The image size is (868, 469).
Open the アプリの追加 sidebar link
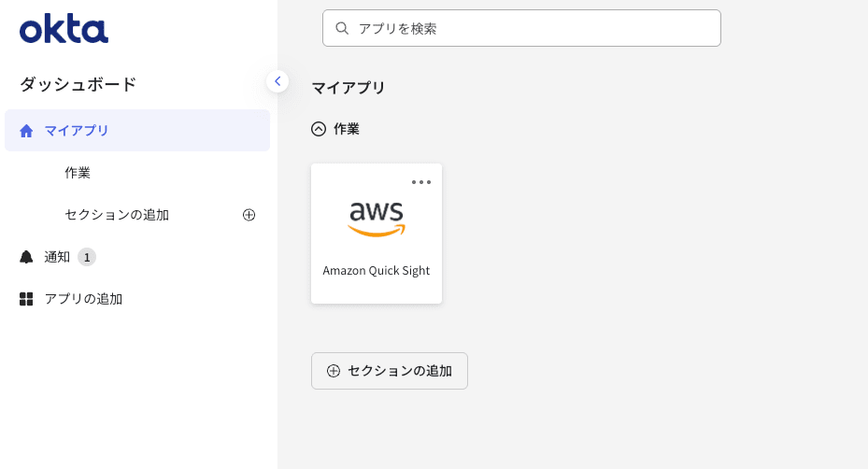point(83,299)
